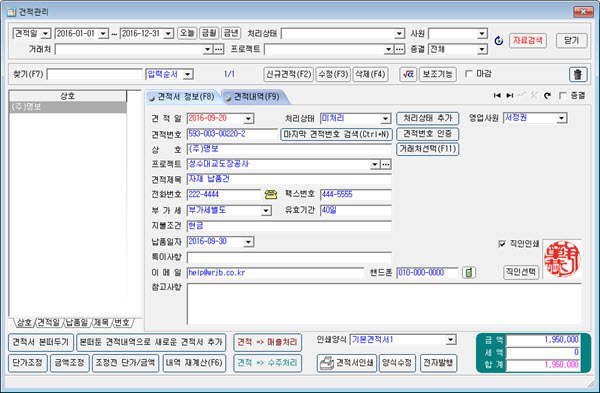
Task: Click the 금년 date shortcut button
Action: (231, 33)
